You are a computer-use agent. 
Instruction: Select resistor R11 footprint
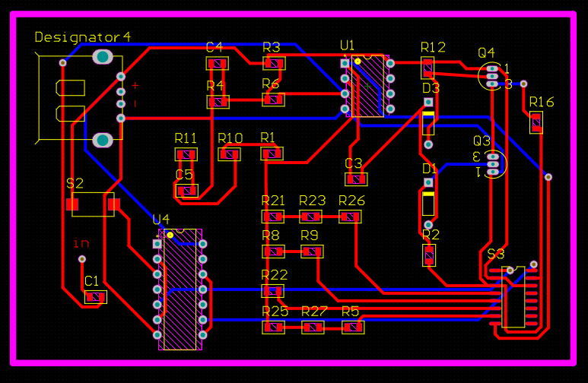pyautogui.click(x=186, y=154)
